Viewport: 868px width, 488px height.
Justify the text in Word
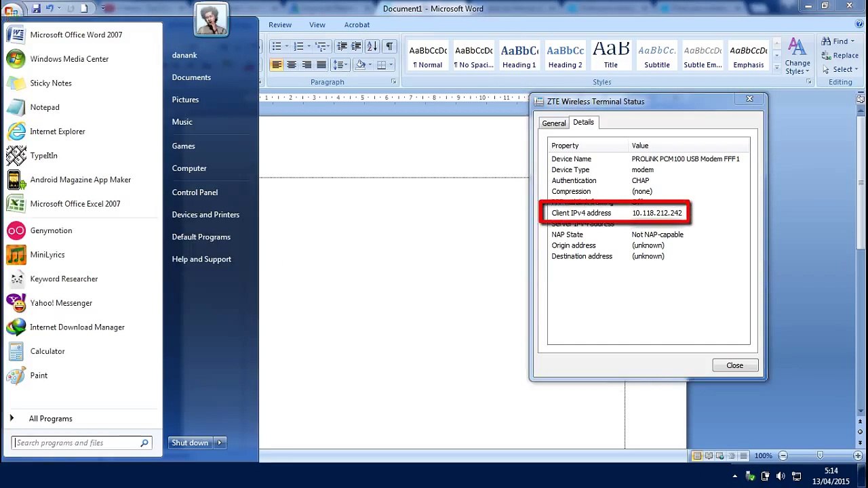click(321, 64)
